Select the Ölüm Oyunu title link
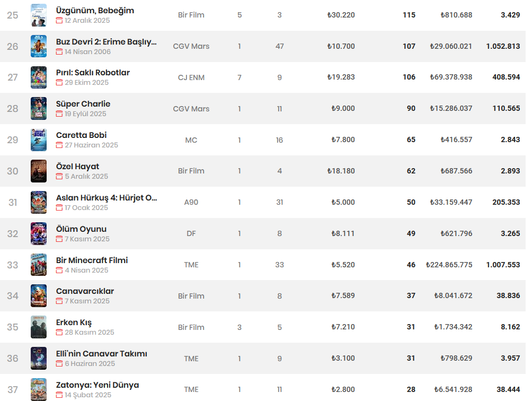The width and height of the screenshot is (532, 401). coord(82,229)
